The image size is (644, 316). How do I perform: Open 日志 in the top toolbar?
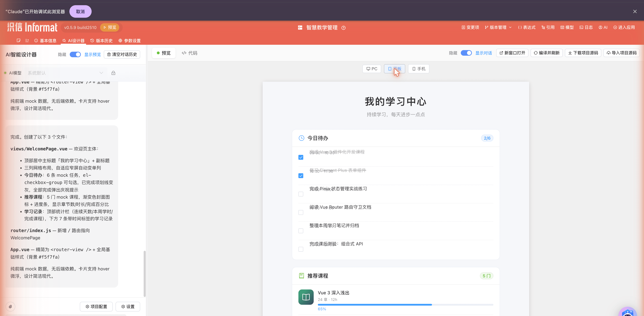[x=586, y=28]
